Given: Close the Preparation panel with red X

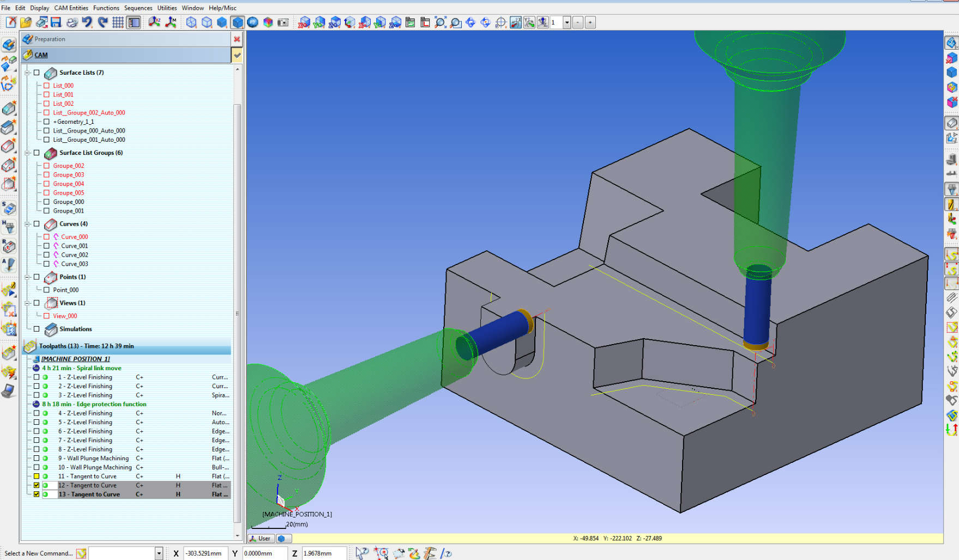Looking at the screenshot, I should [x=237, y=39].
